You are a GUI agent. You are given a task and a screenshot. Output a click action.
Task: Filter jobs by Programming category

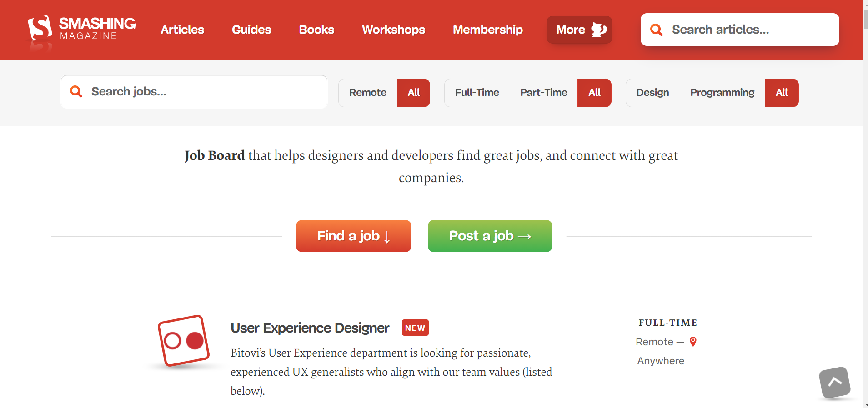(722, 93)
